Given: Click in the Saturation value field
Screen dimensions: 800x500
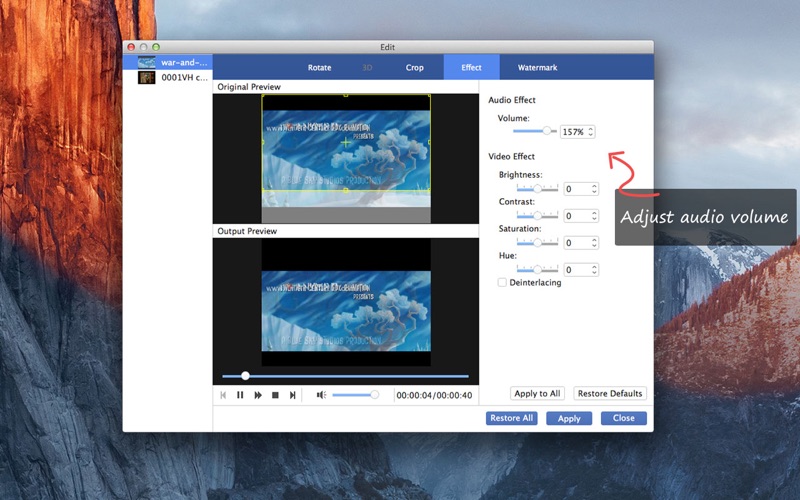Looking at the screenshot, I should coord(575,243).
